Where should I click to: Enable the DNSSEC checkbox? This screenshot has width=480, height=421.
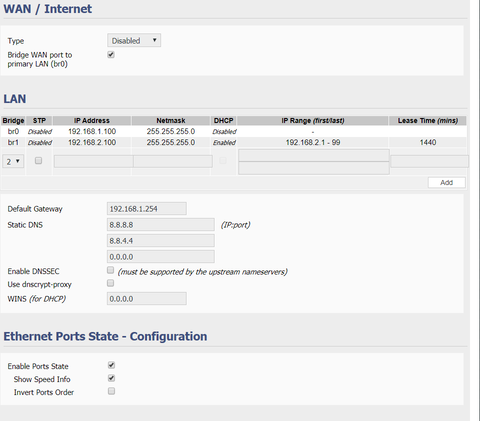point(111,270)
